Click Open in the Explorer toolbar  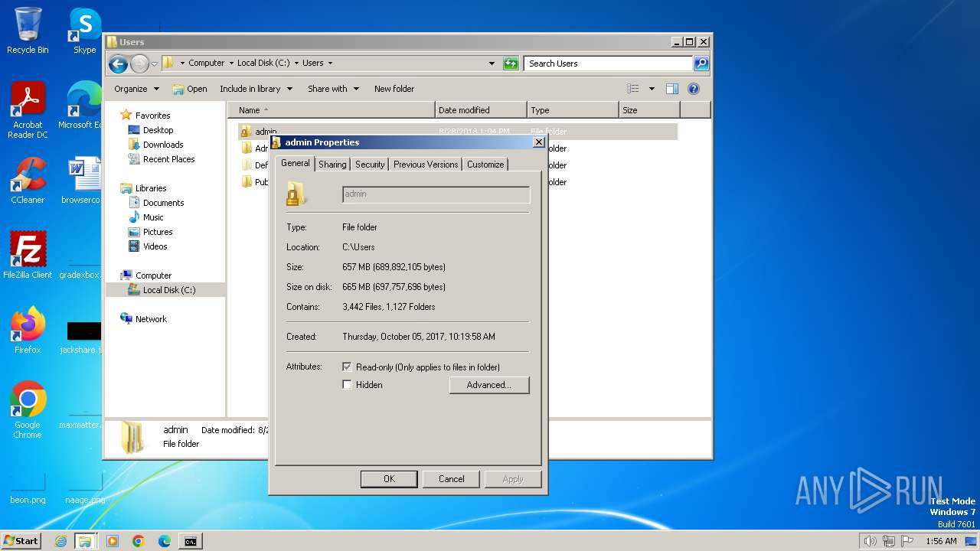tap(190, 89)
